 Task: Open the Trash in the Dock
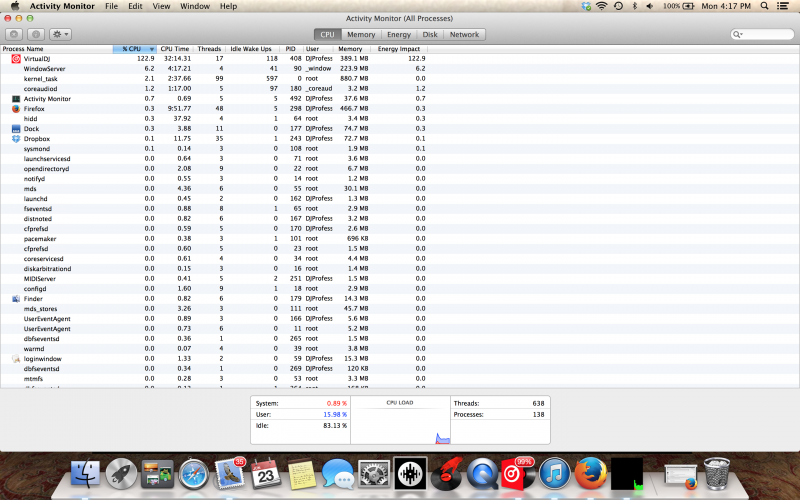click(716, 473)
